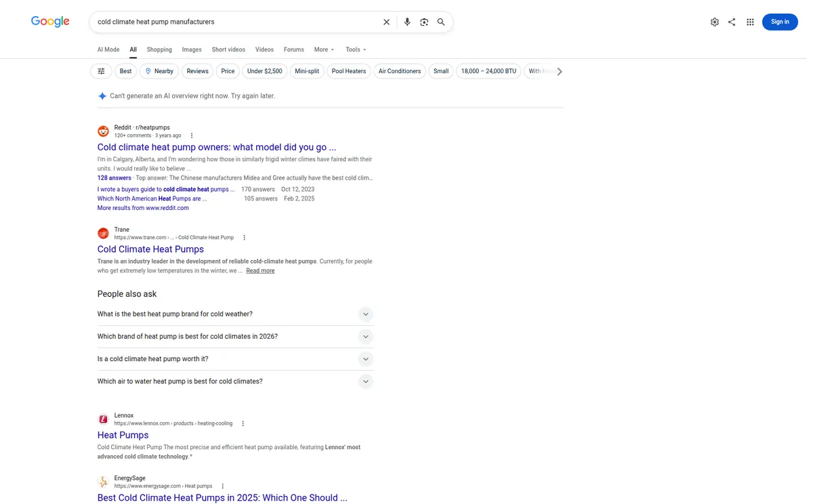Open search by image lens

click(424, 22)
